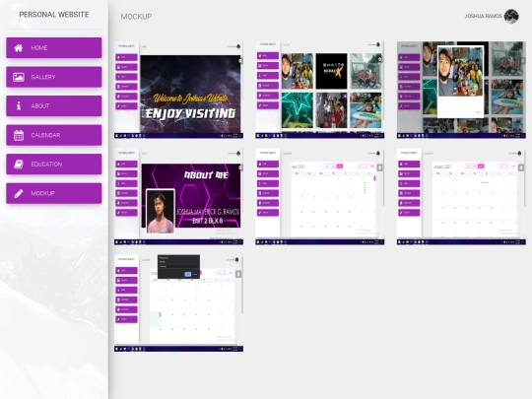Screen dimensions: 532x399
Task: Click the Calendar icon in sidebar
Action: (19, 135)
